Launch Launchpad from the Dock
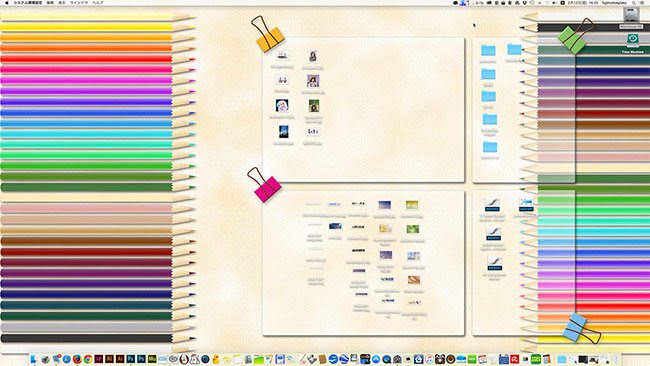This screenshot has height=366, width=650. tap(45, 359)
